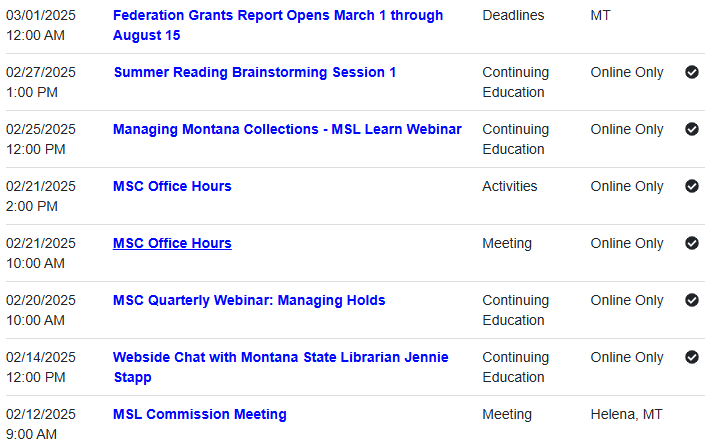705x447 pixels.
Task: Click checkmark icon for Managing Montana Collections webinar
Action: [691, 129]
